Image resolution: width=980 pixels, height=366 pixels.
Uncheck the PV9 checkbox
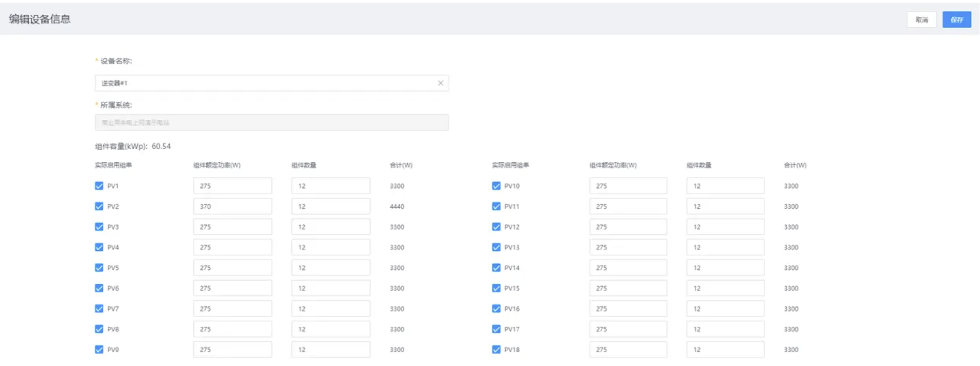pos(99,349)
